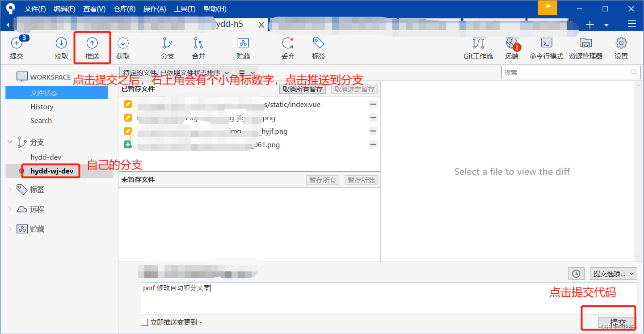Select the staged _061.png file
The image size is (644, 334).
coord(249,144)
